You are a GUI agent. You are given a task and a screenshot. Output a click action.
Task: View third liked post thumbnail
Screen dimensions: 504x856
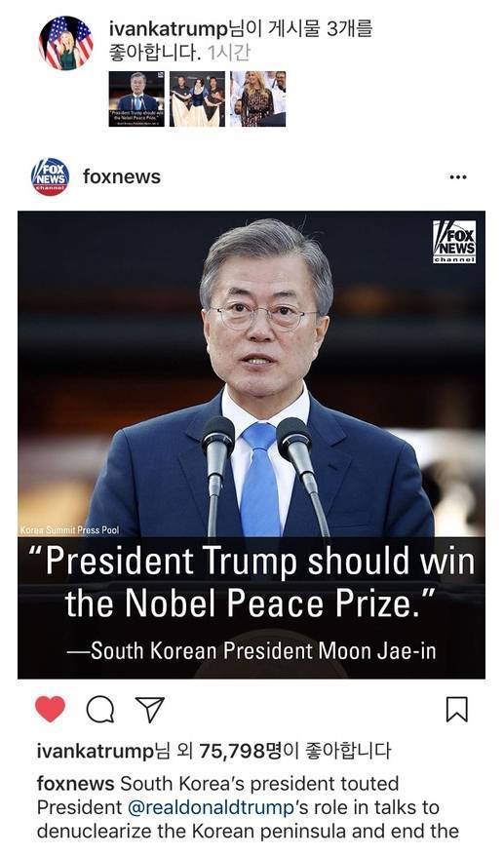coord(257,98)
